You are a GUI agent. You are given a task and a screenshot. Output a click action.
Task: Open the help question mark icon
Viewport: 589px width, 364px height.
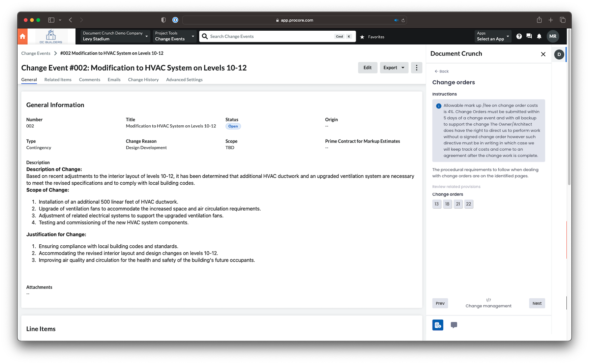519,36
